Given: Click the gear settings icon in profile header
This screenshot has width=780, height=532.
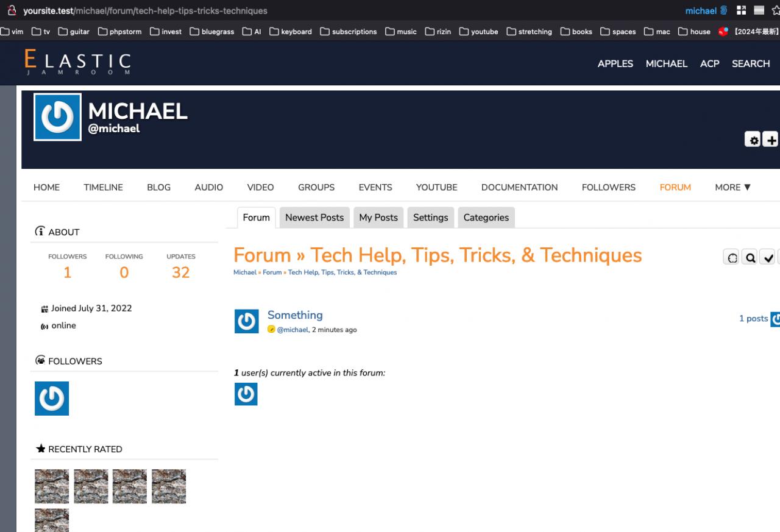Looking at the screenshot, I should [x=754, y=140].
